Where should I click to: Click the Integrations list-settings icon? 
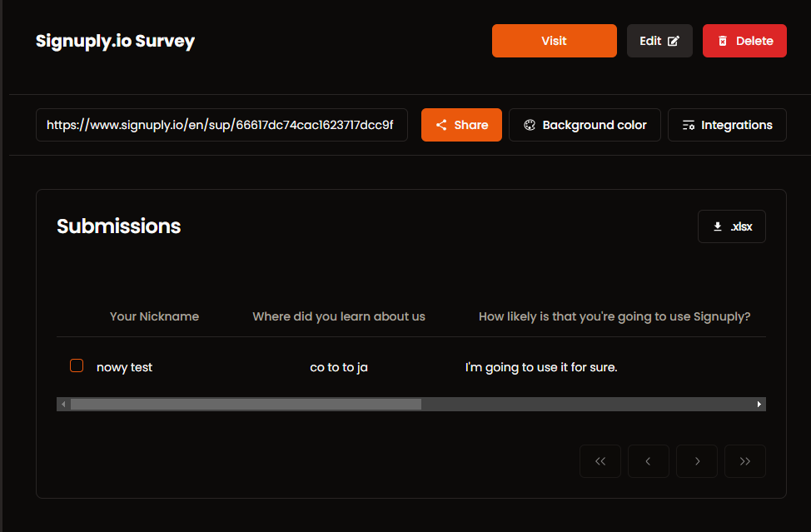[x=689, y=125]
